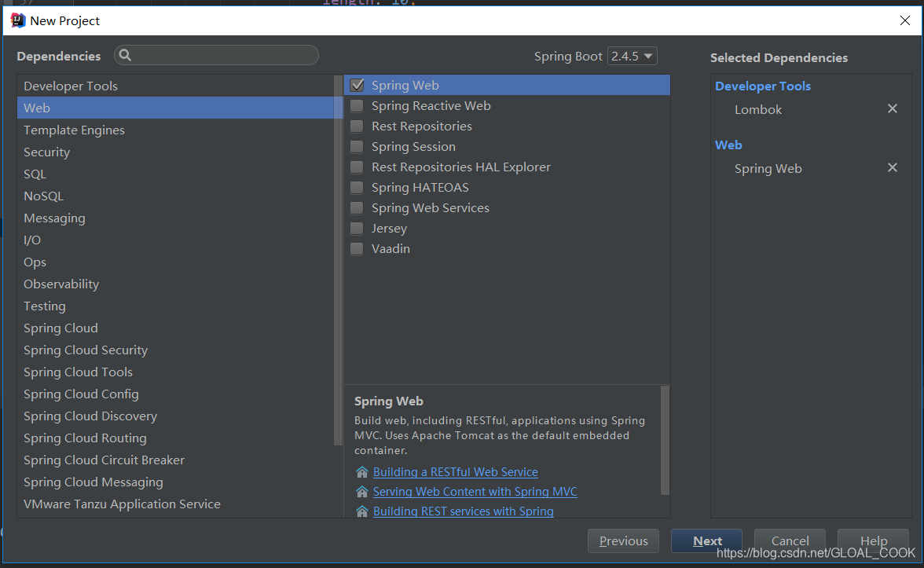Tick the Spring Web Services checkbox

pos(357,208)
